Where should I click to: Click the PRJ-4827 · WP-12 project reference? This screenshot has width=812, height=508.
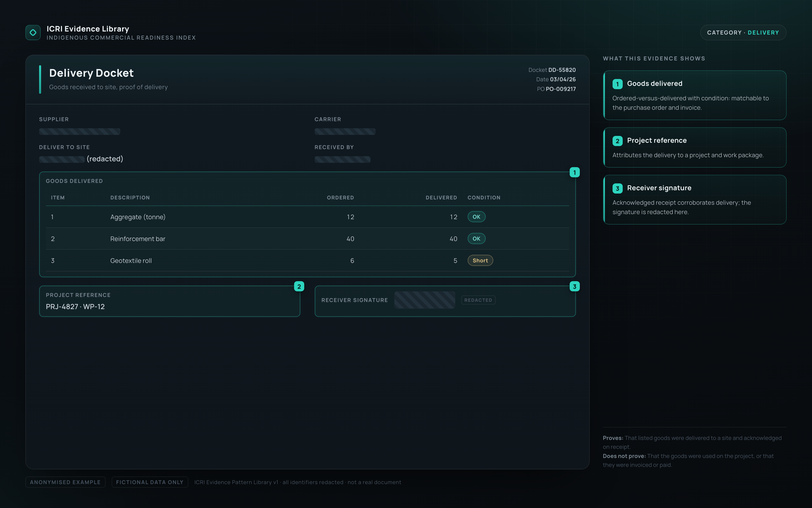click(75, 306)
